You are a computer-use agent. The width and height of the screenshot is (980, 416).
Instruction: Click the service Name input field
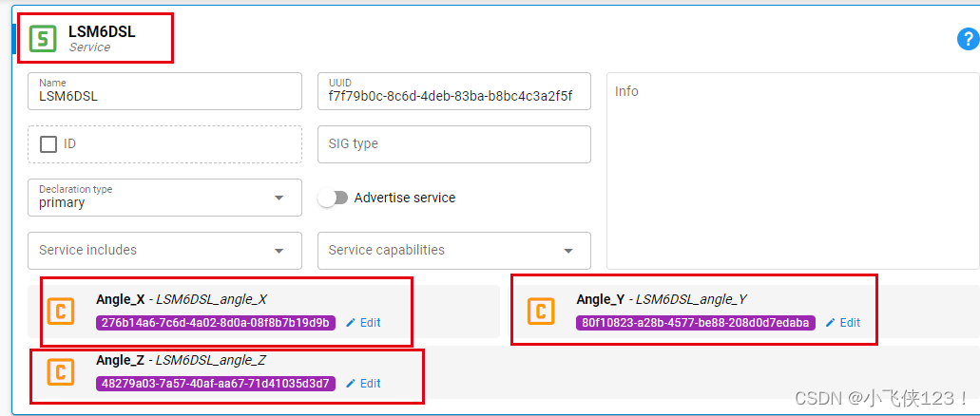(x=165, y=96)
